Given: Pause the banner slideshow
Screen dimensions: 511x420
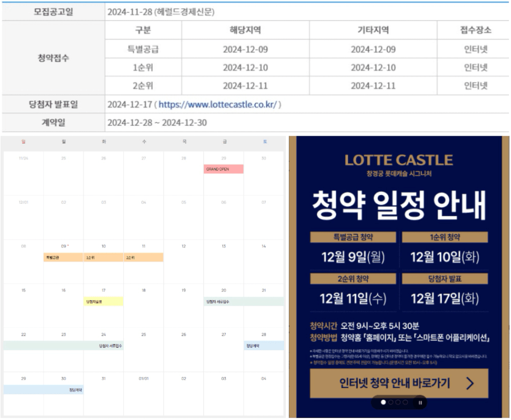Looking at the screenshot, I should 420,403.
